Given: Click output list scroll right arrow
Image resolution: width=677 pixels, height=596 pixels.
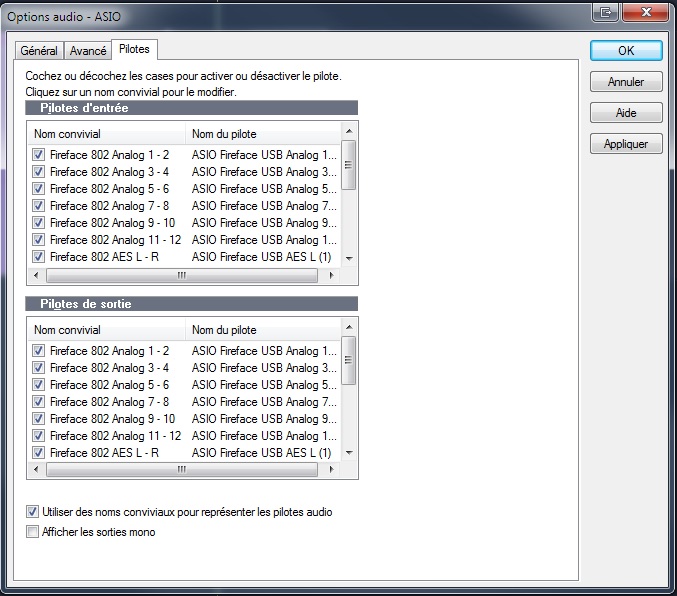Looking at the screenshot, I should tap(331, 469).
